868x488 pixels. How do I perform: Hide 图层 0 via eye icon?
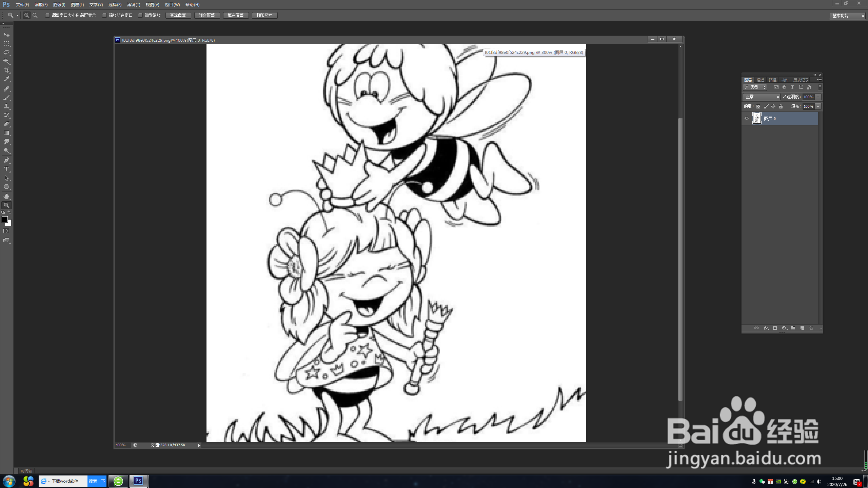[x=746, y=119]
